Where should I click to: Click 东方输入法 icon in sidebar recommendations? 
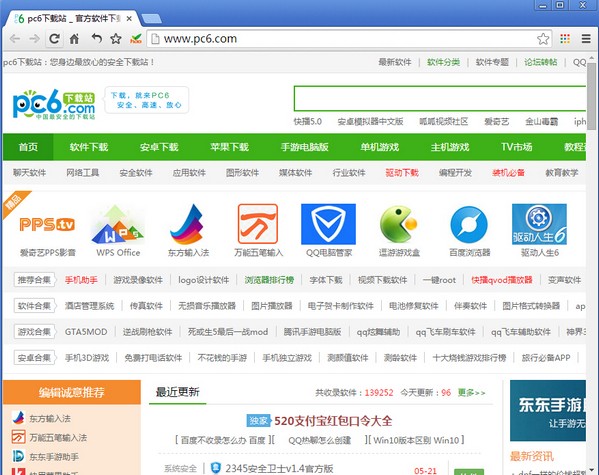coord(18,418)
